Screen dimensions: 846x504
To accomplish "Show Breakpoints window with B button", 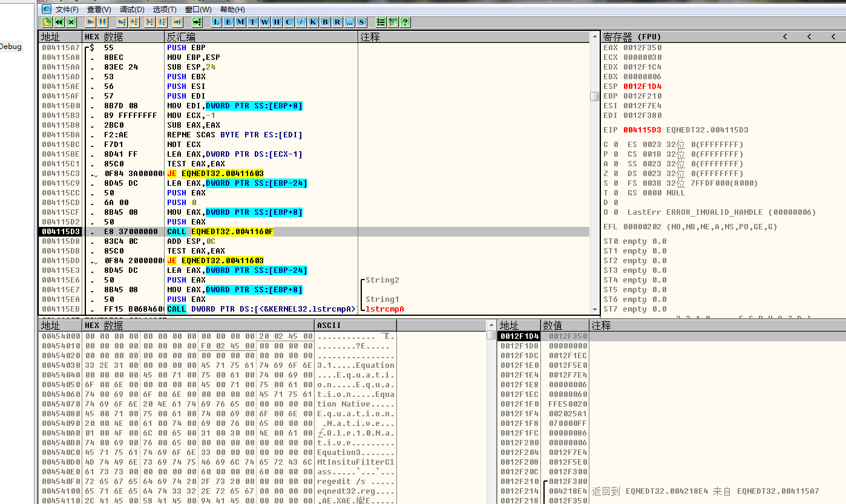I will point(325,22).
